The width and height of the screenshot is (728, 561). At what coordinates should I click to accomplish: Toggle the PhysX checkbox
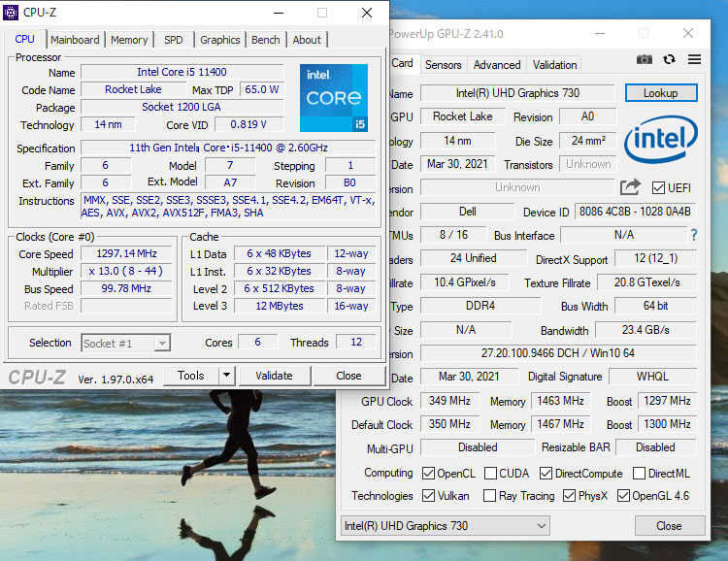[x=569, y=496]
